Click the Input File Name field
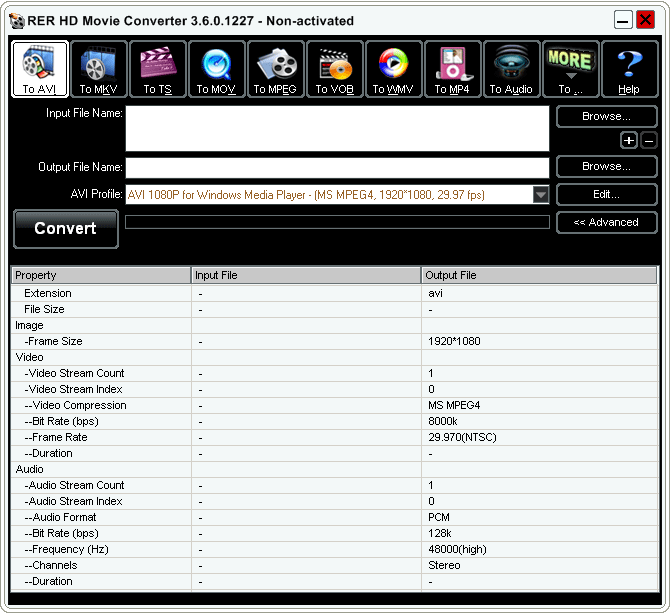 [337, 129]
